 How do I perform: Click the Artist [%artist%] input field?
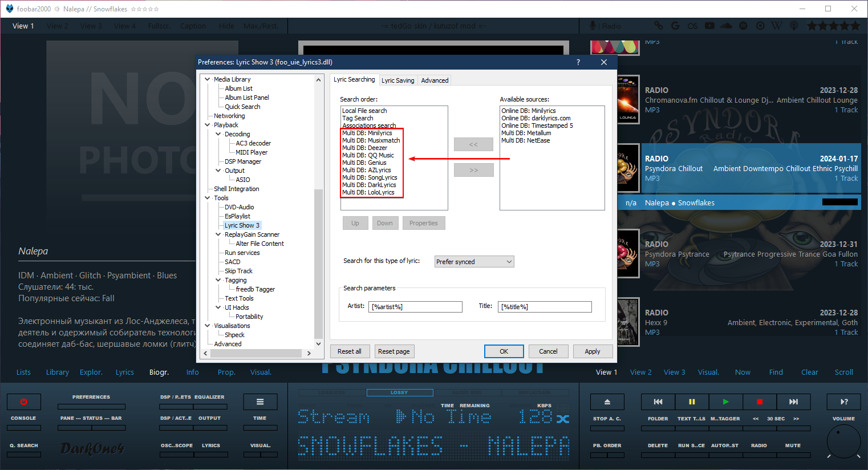[x=415, y=307]
